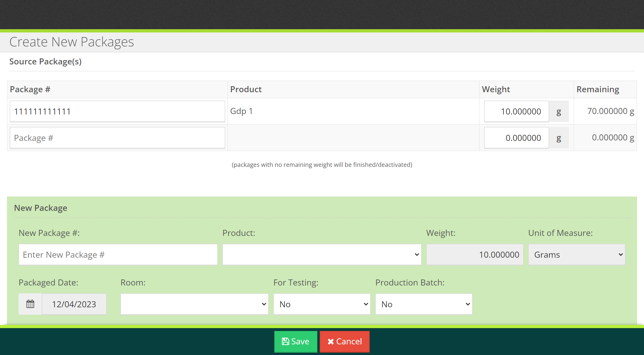Click the For Testing: label
The width and height of the screenshot is (644, 355).
(296, 282)
